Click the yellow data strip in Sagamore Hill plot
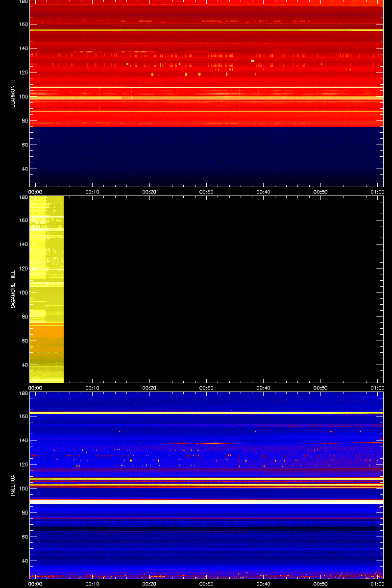 (x=47, y=289)
